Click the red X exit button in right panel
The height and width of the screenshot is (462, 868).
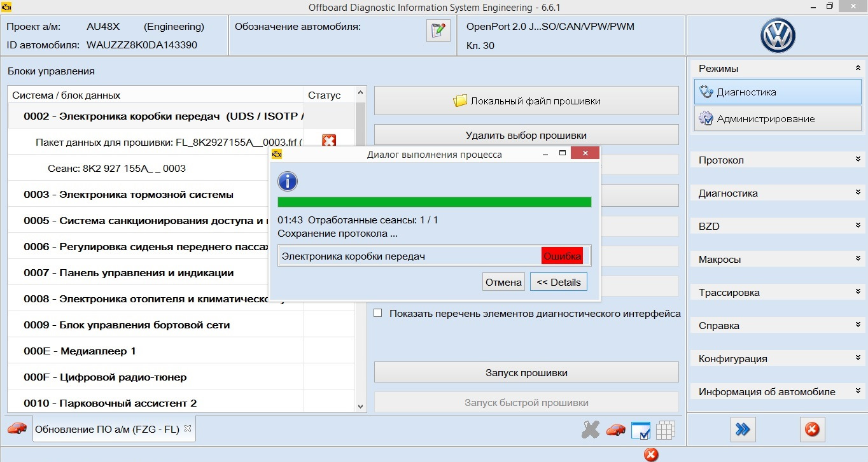812,430
